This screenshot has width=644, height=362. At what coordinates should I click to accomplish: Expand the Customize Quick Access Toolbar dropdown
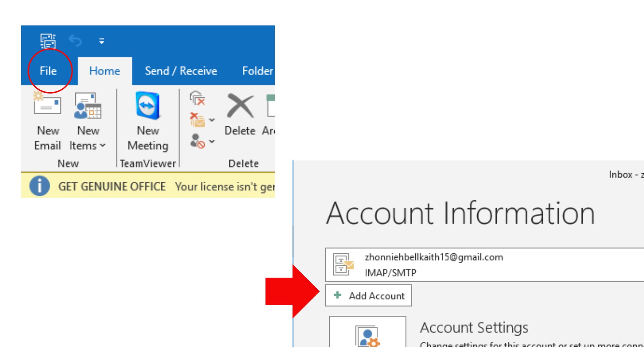102,41
